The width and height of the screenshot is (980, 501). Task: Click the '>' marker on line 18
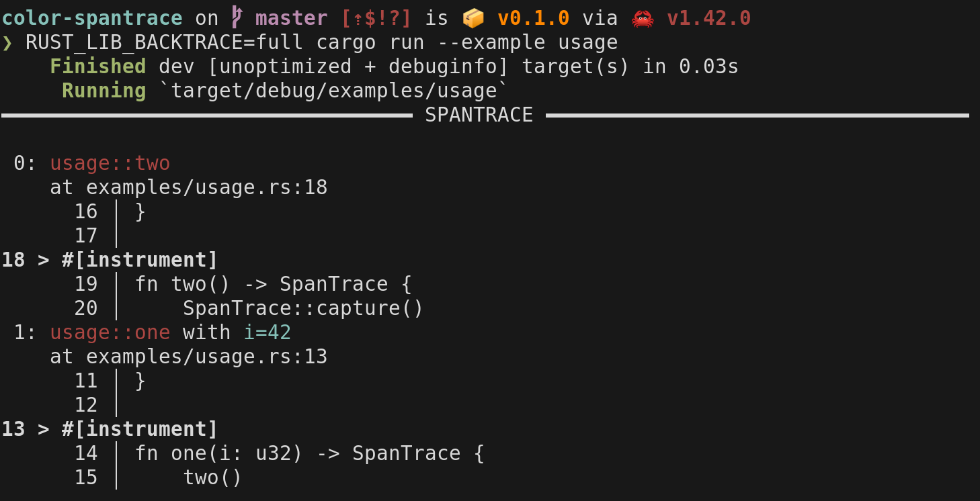click(x=44, y=260)
